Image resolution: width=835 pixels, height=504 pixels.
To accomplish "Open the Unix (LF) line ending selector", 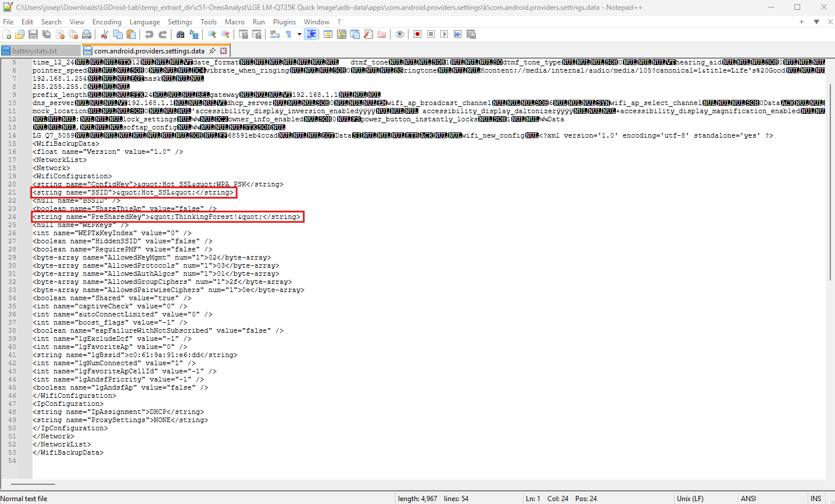I will [x=690, y=498].
